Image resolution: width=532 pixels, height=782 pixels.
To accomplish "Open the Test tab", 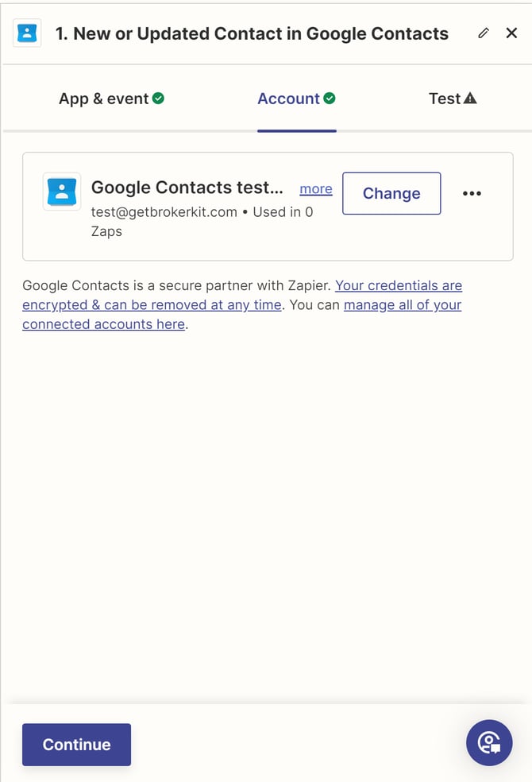I will tap(445, 99).
